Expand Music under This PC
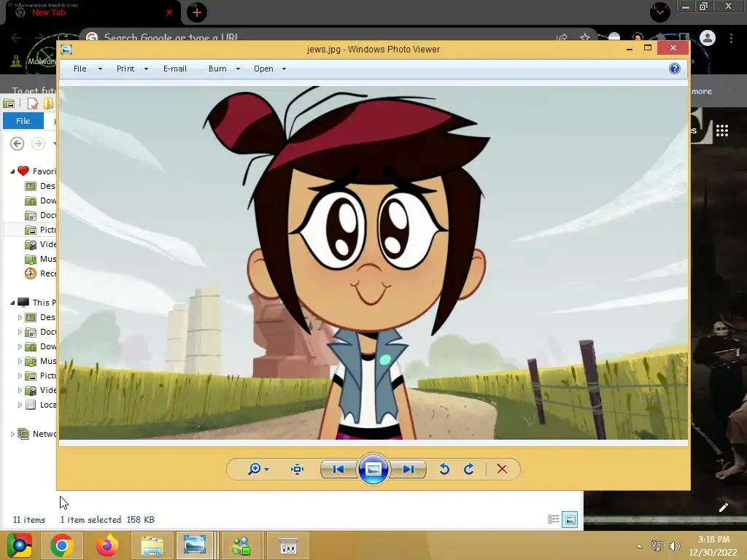Image resolution: width=747 pixels, height=560 pixels. coord(20,361)
